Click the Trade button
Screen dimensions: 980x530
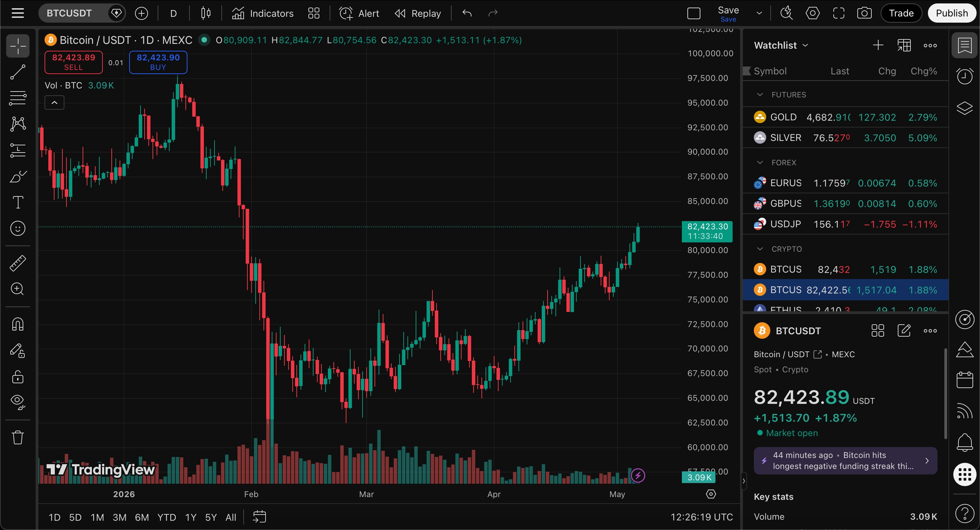901,13
